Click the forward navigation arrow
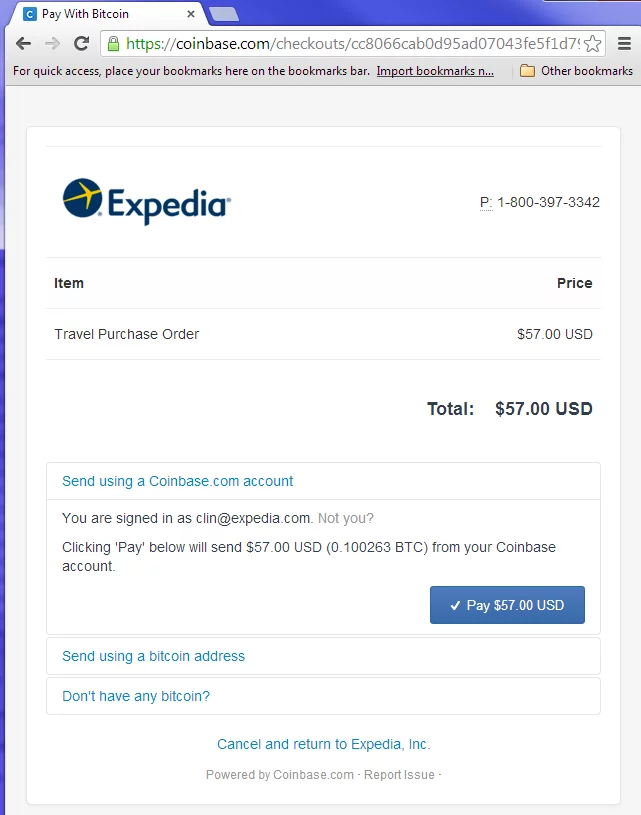Viewport: 641px width, 815px height. click(x=51, y=44)
